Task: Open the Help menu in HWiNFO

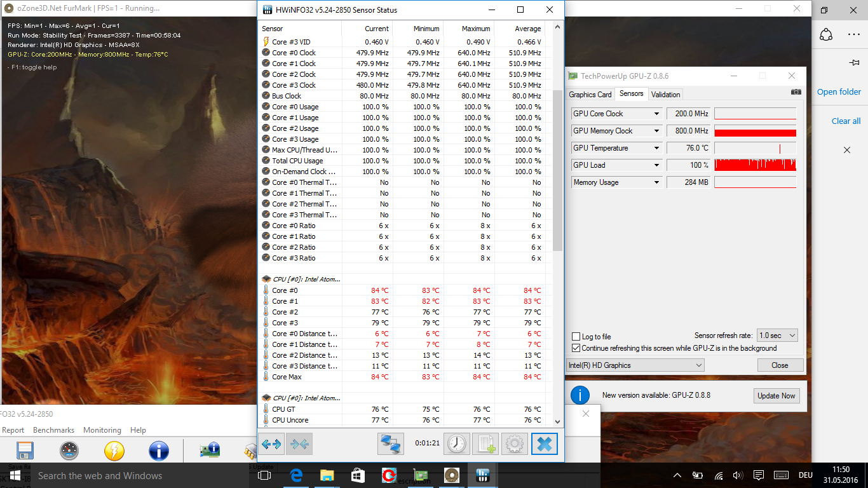Action: point(138,430)
